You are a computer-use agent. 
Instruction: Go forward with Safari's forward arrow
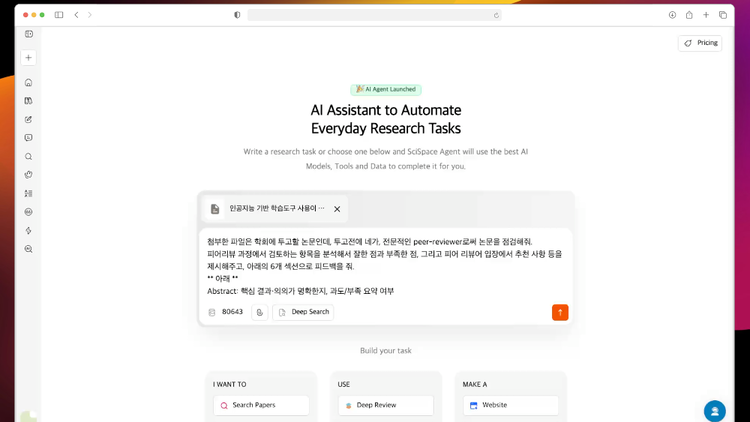tap(89, 15)
